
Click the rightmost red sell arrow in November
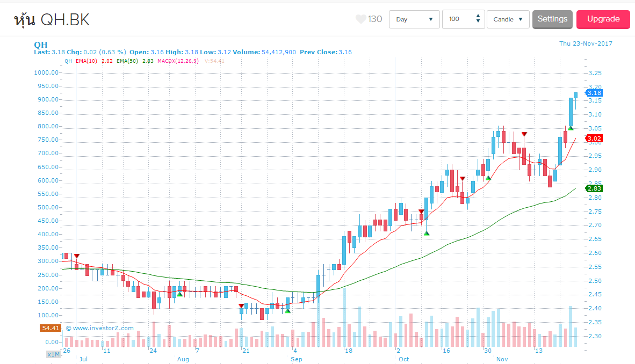(524, 134)
